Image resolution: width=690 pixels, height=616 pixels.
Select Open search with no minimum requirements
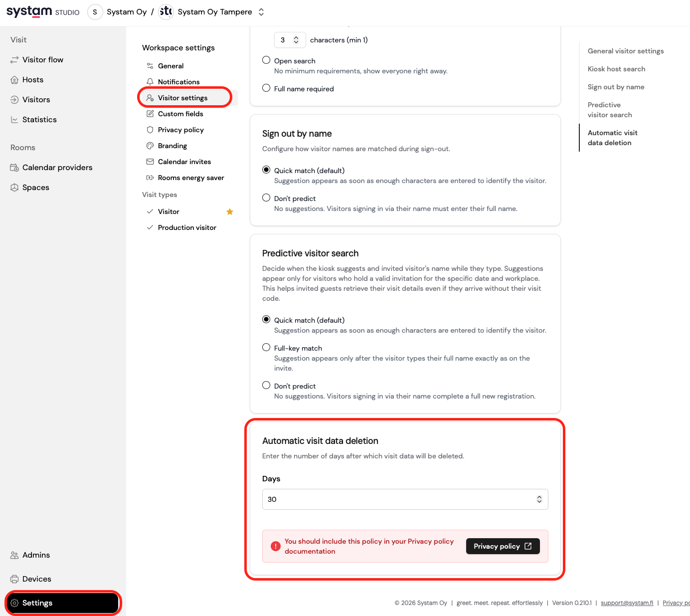(x=266, y=59)
